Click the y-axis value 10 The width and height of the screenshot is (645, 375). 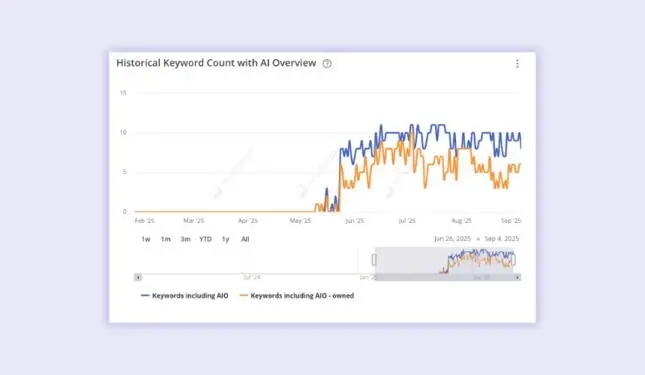pos(123,132)
